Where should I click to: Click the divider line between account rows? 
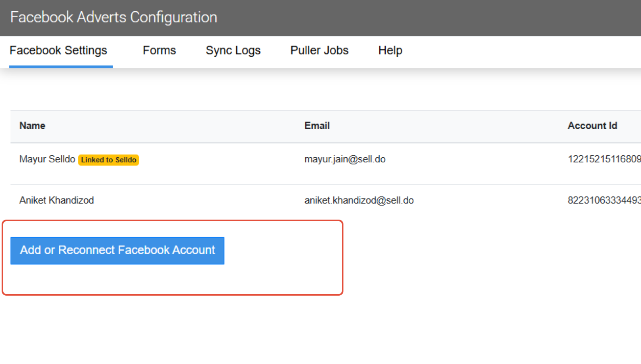coord(282,184)
